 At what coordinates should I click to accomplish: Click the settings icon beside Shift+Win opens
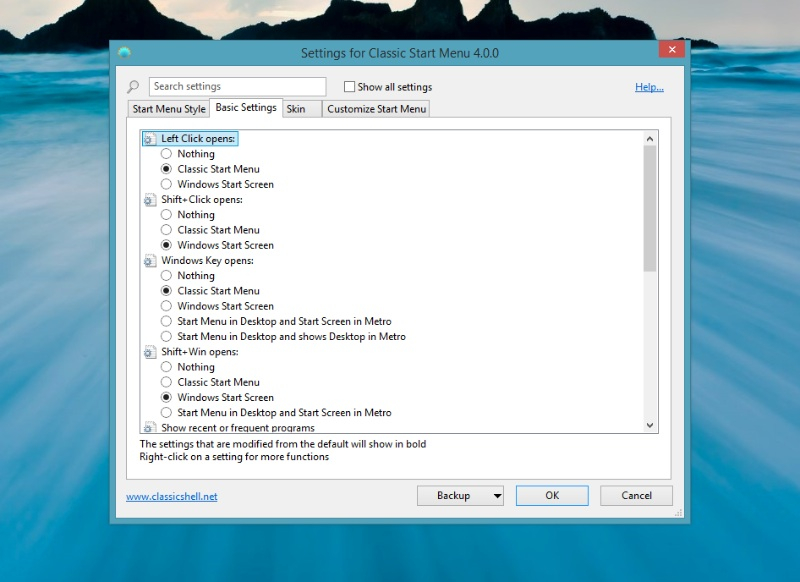[150, 352]
